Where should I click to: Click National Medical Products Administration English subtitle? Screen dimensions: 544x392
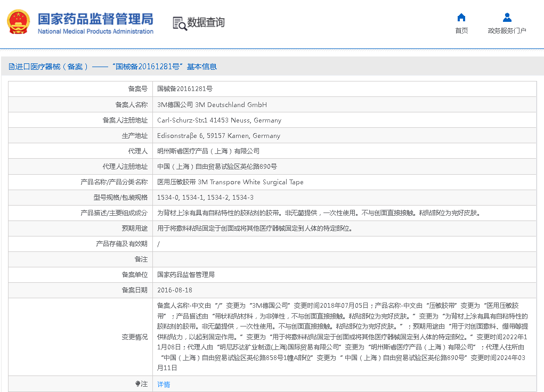click(x=95, y=31)
